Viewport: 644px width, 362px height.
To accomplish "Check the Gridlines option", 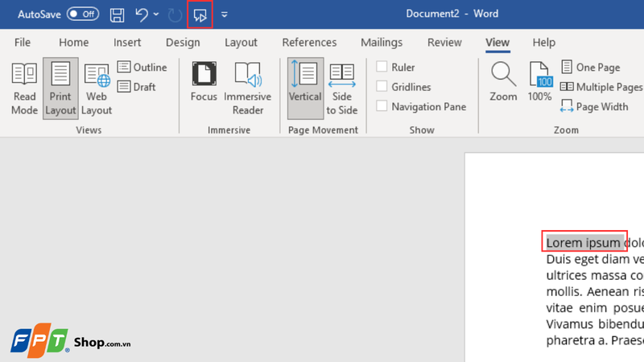I will [382, 86].
